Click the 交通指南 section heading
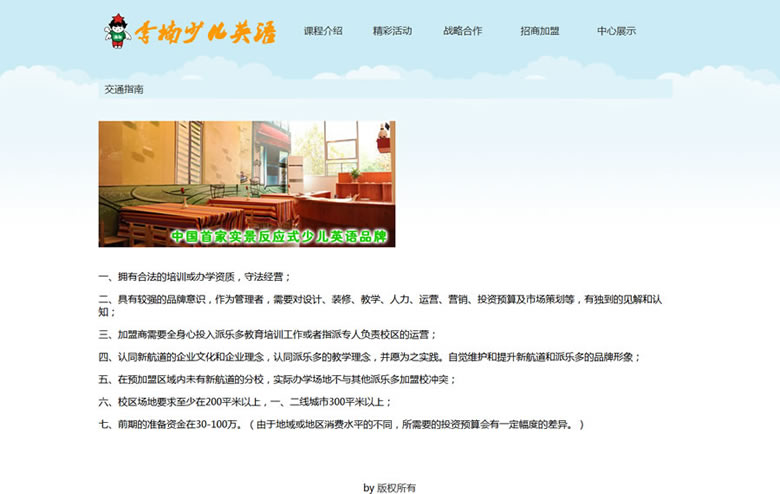 (x=124, y=89)
